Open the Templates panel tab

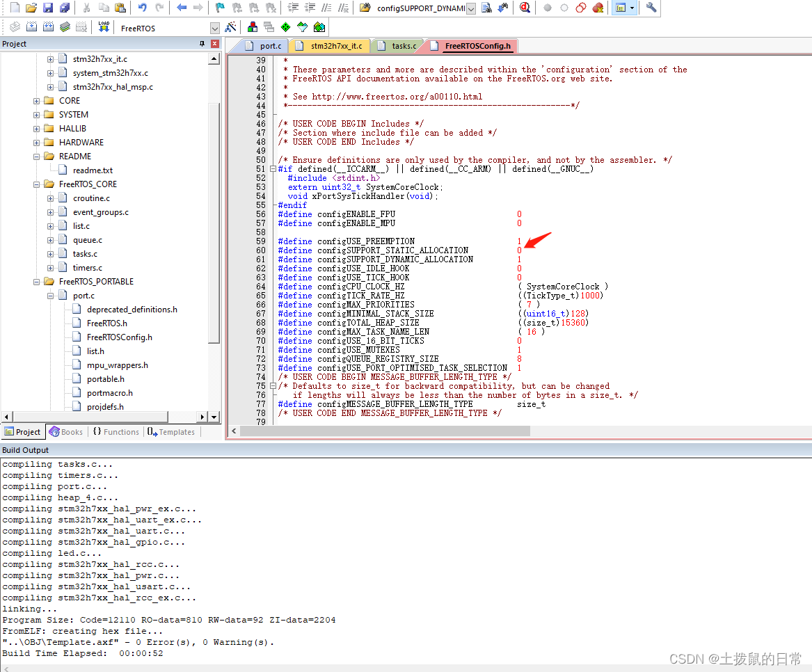pos(171,432)
